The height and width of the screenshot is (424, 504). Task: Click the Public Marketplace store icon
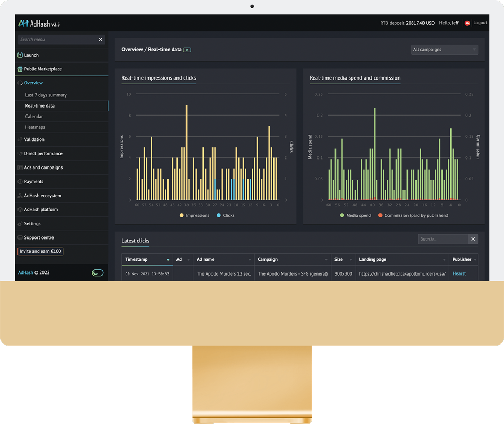tap(20, 69)
